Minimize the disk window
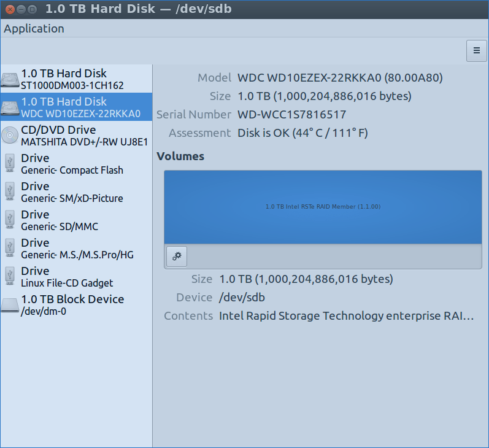 pyautogui.click(x=21, y=9)
